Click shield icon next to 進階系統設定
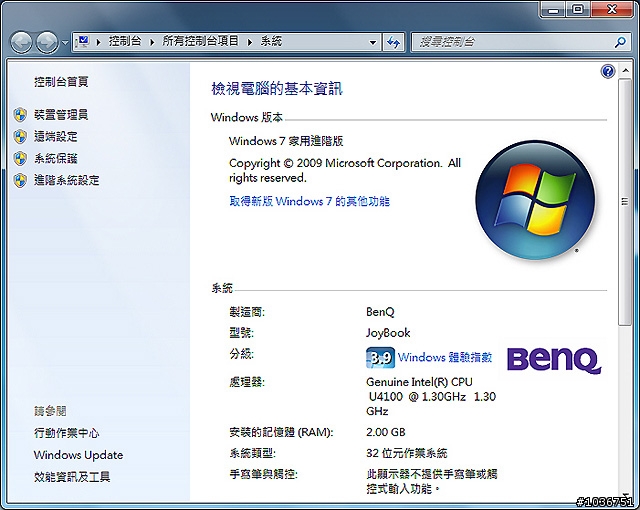 point(20,180)
